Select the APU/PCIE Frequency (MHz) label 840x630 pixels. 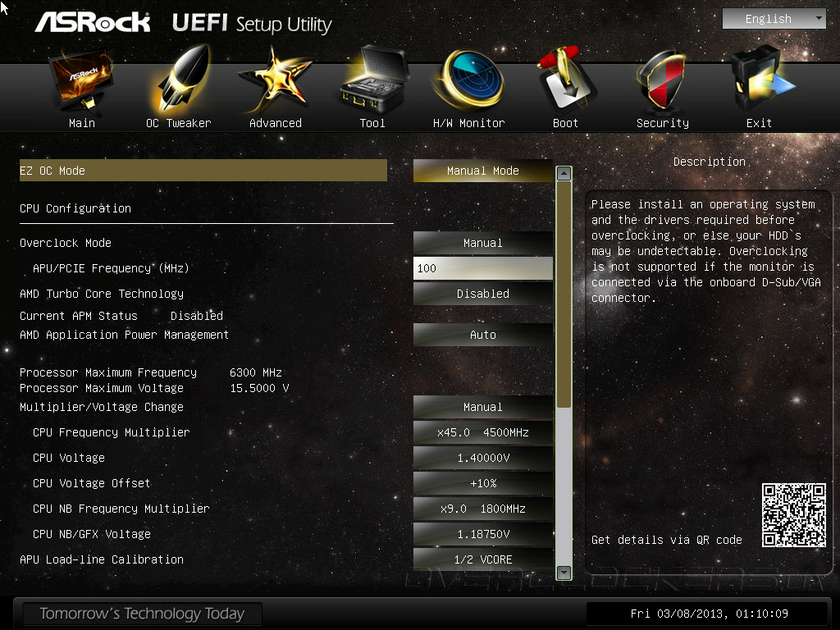pos(111,268)
